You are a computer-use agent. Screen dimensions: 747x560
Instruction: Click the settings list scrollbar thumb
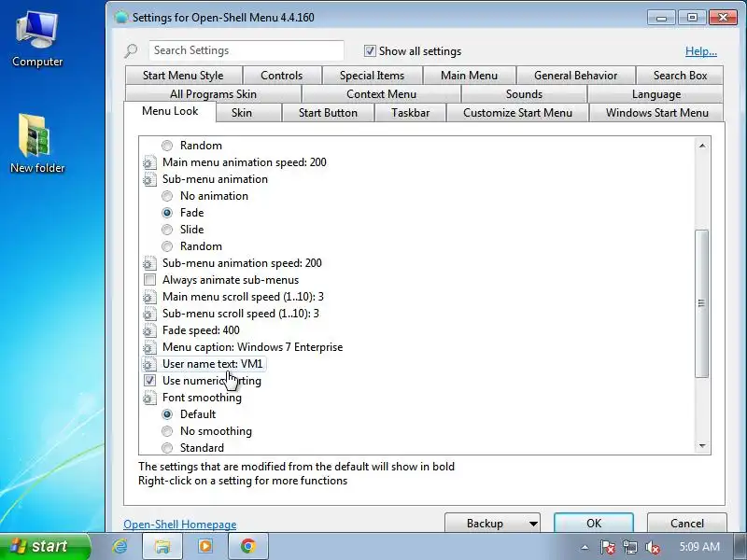pyautogui.click(x=701, y=303)
